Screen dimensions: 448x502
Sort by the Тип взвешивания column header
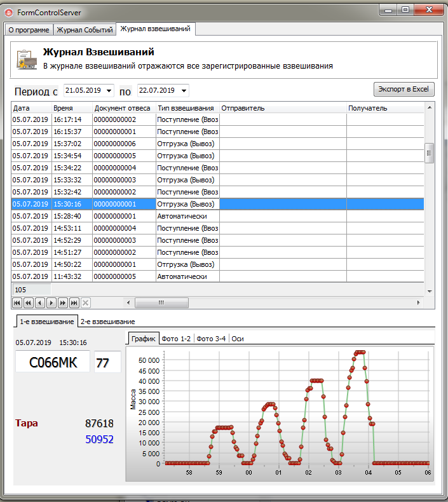[x=187, y=108]
